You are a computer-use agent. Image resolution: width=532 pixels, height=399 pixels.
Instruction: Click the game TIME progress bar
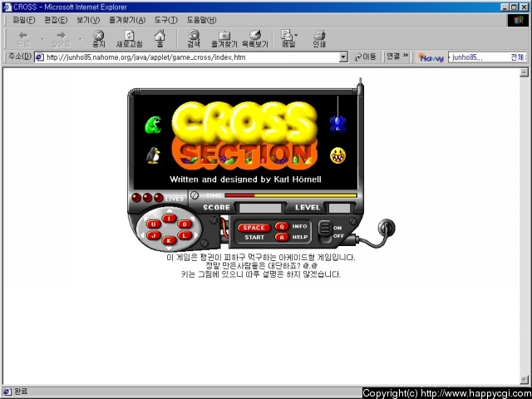pyautogui.click(x=291, y=195)
